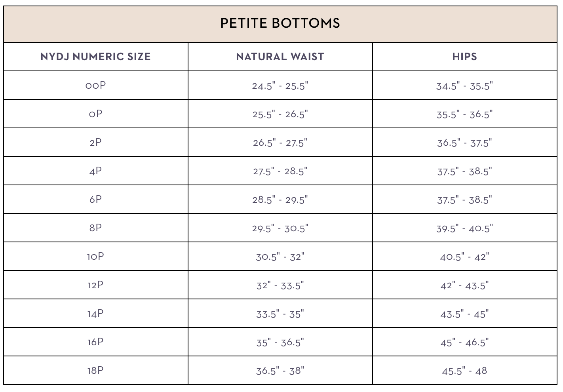Select hips value 34.5" - 35.5"
Screen dimensions: 563x392
[x=464, y=86]
